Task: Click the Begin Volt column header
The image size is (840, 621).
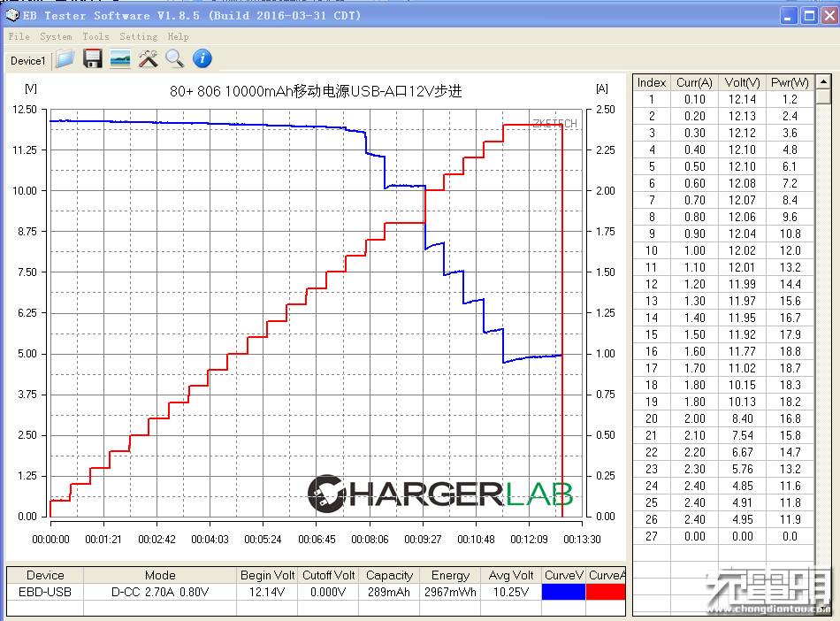Action: (267, 575)
